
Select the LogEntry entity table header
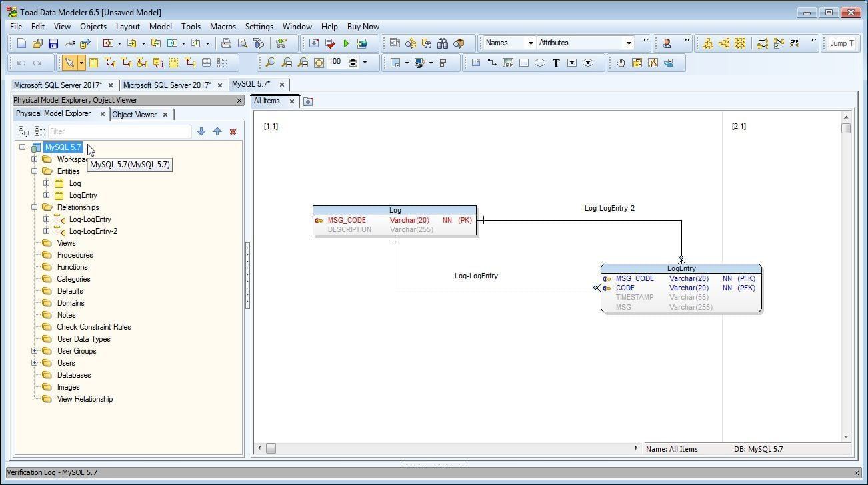[x=681, y=268]
